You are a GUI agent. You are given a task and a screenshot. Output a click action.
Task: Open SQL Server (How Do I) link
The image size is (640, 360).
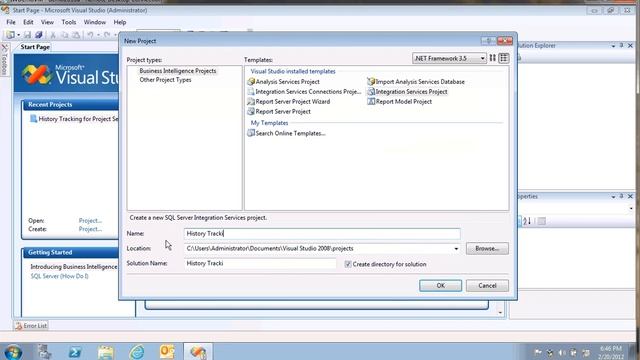click(x=59, y=276)
